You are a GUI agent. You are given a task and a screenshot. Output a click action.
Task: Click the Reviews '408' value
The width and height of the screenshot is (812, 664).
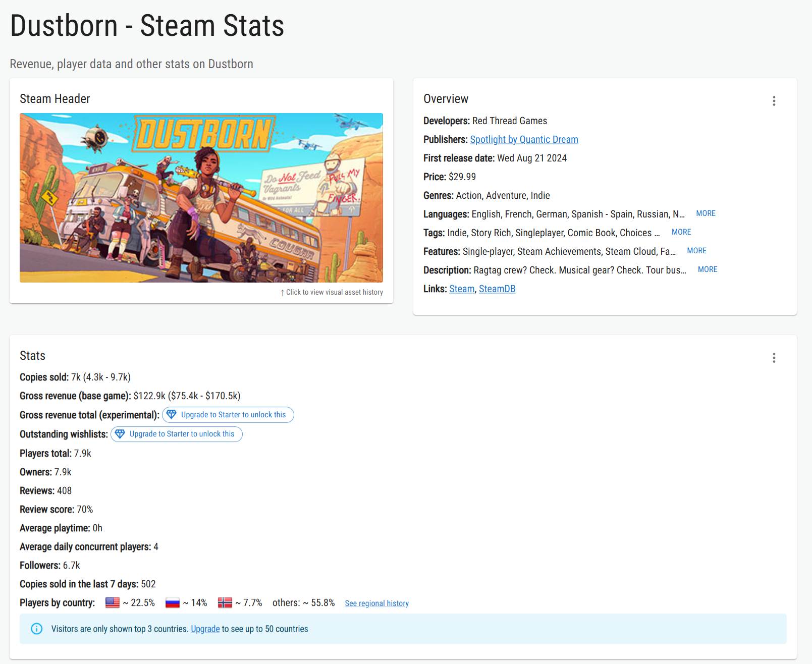(x=65, y=491)
